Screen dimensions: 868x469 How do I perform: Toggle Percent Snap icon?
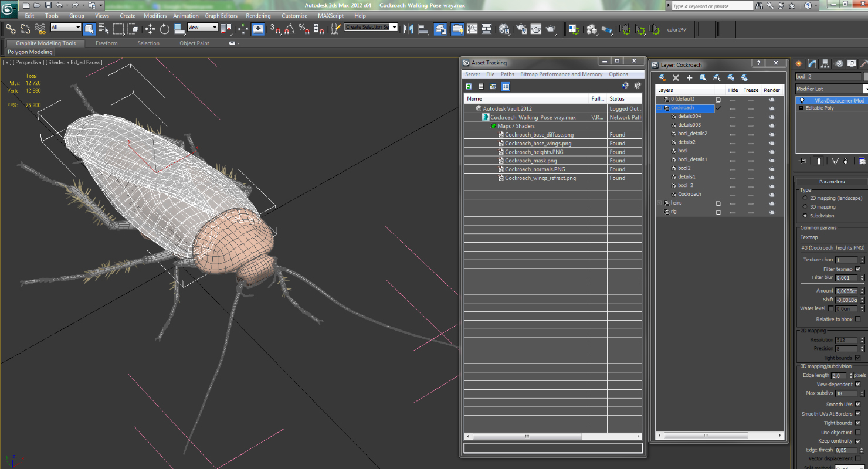303,28
